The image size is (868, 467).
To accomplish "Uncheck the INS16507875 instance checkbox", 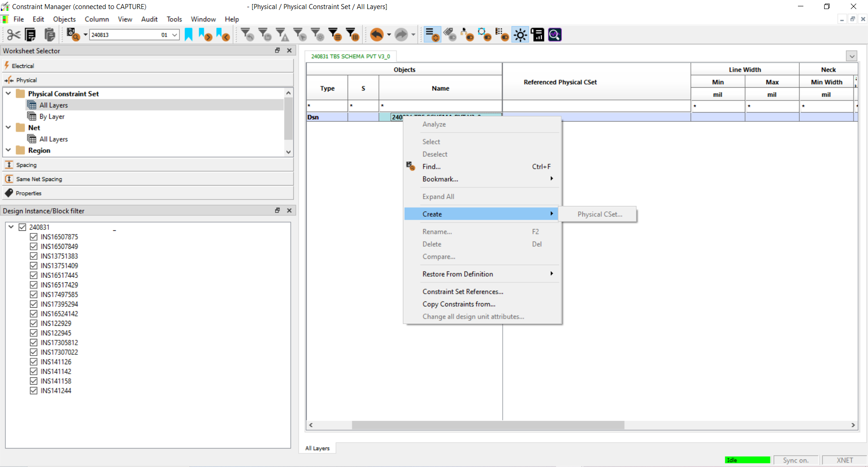I will pyautogui.click(x=33, y=237).
